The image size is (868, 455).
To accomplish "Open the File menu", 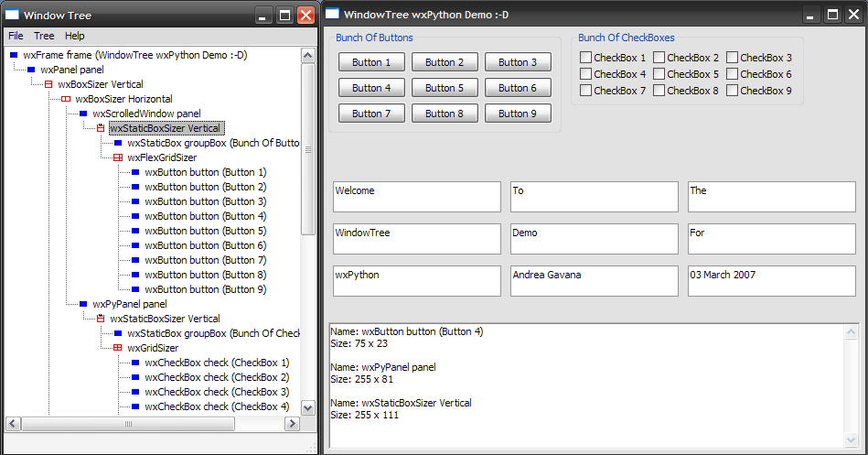I will [16, 36].
